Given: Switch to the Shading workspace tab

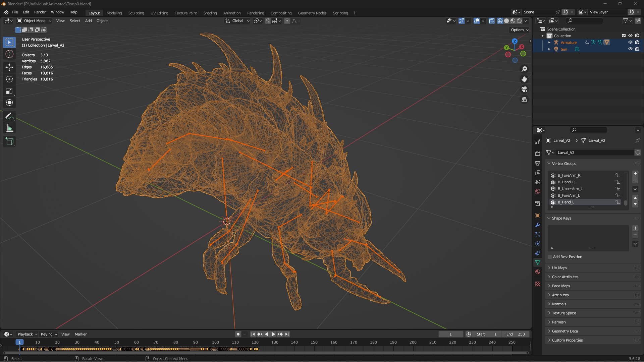Looking at the screenshot, I should pos(210,13).
